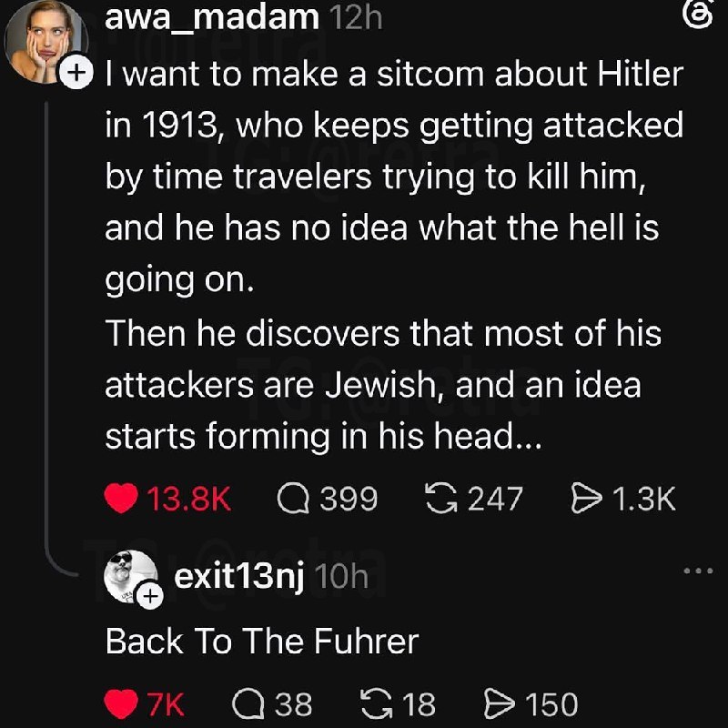Share the exit13nj reply
This screenshot has height=728, width=728.
click(x=500, y=703)
